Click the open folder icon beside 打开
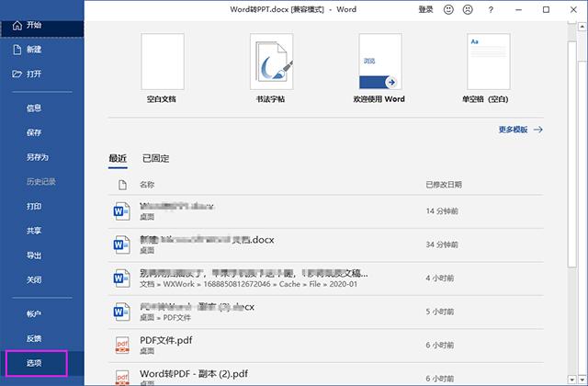This screenshot has width=588, height=386. [x=17, y=74]
